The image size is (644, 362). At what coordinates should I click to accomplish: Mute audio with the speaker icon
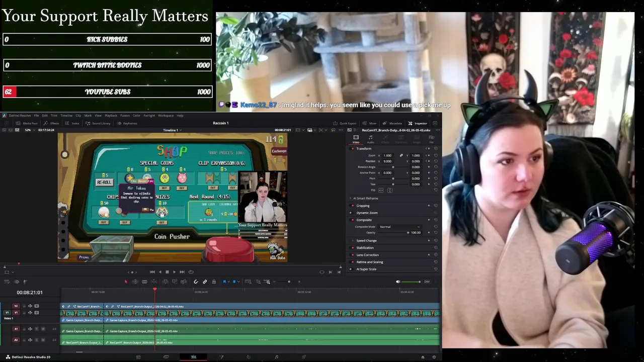(398, 282)
